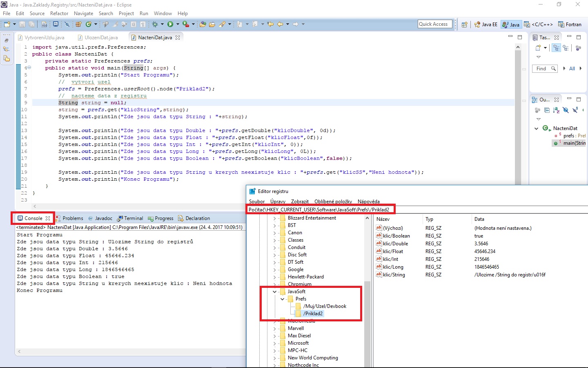
Task: Toggle alphabetical Sort in Outline view
Action: point(556,110)
